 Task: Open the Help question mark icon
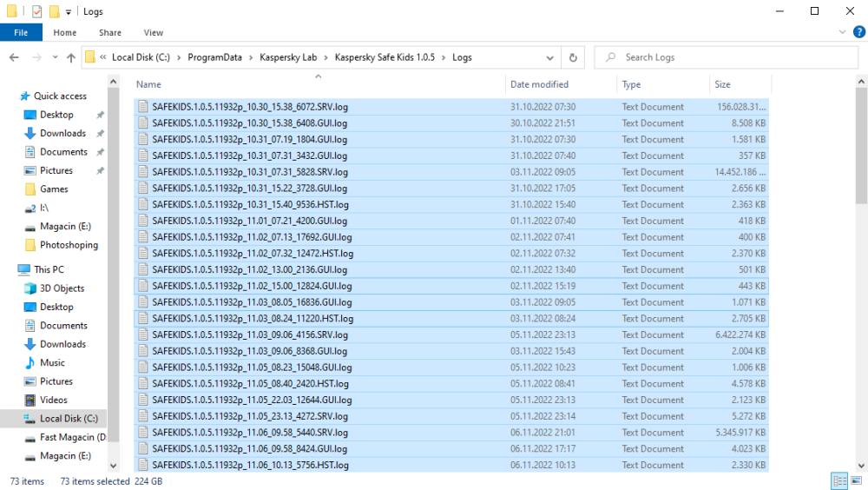858,32
